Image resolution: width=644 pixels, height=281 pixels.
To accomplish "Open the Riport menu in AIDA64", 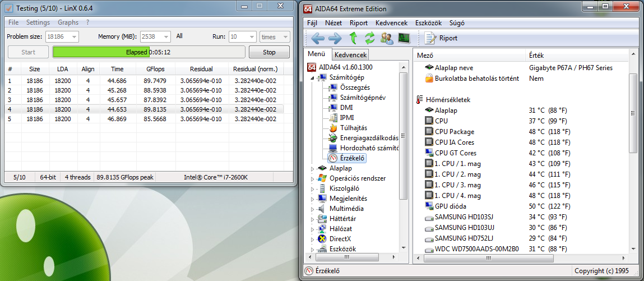I will point(359,23).
